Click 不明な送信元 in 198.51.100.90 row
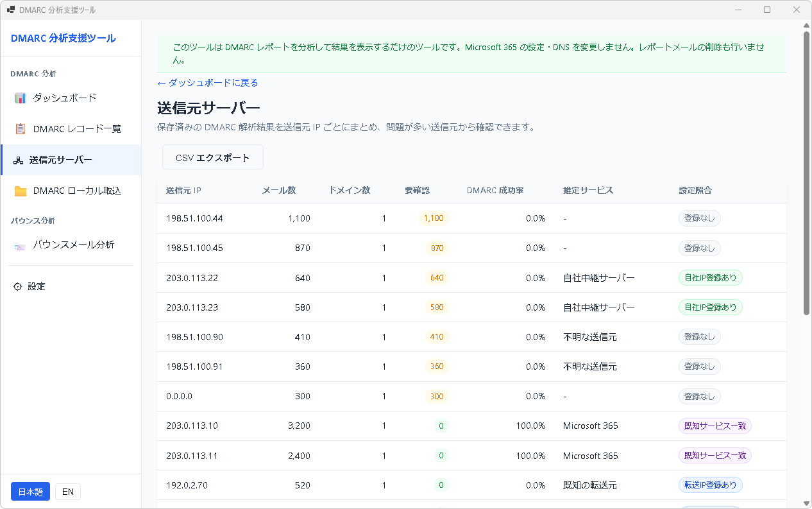This screenshot has width=812, height=509. pyautogui.click(x=590, y=337)
